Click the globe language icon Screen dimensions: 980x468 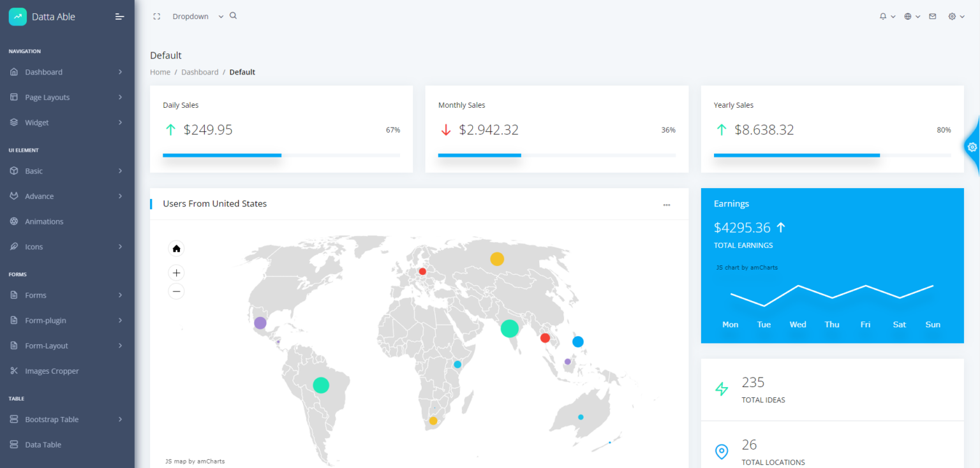point(908,16)
